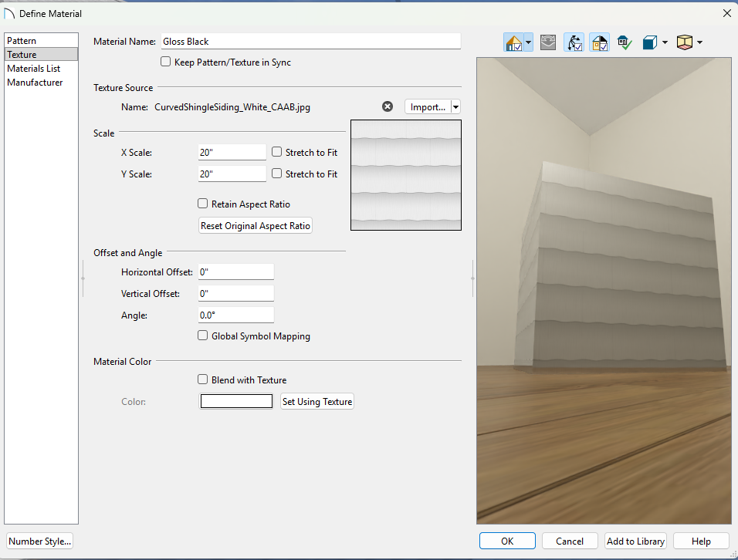Click the house with green checkmark icon

[625, 42]
